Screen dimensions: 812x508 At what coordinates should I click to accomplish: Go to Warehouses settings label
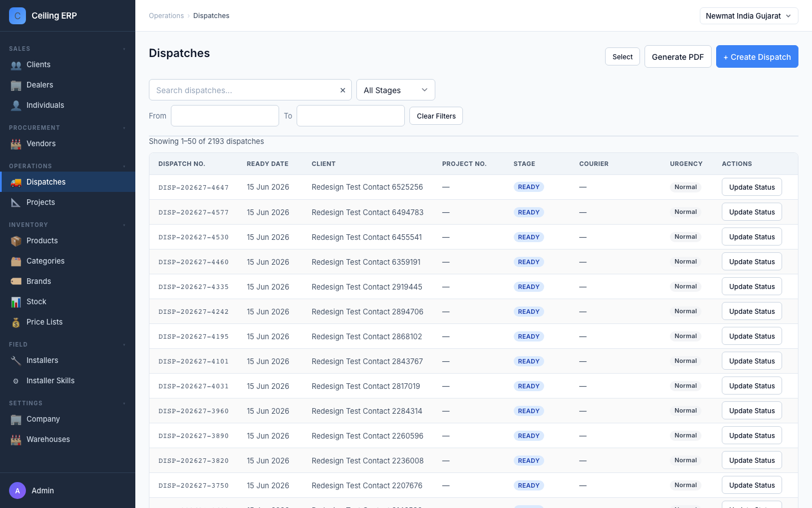click(48, 439)
